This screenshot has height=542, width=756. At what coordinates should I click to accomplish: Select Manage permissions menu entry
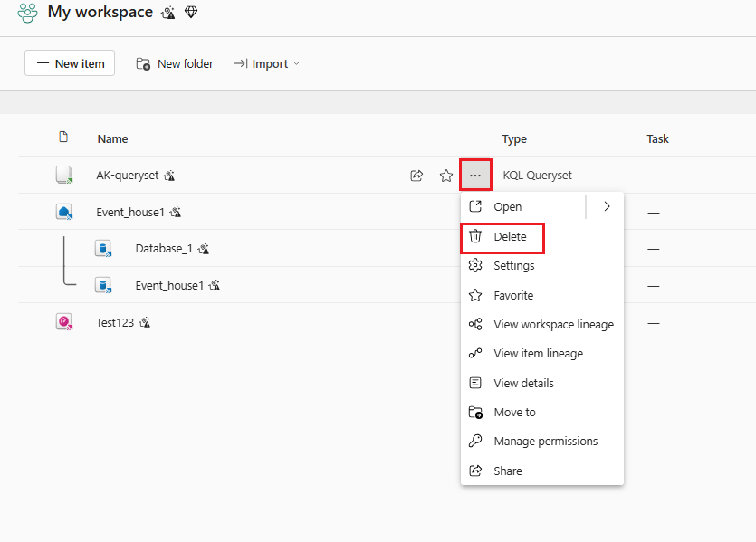pyautogui.click(x=542, y=441)
